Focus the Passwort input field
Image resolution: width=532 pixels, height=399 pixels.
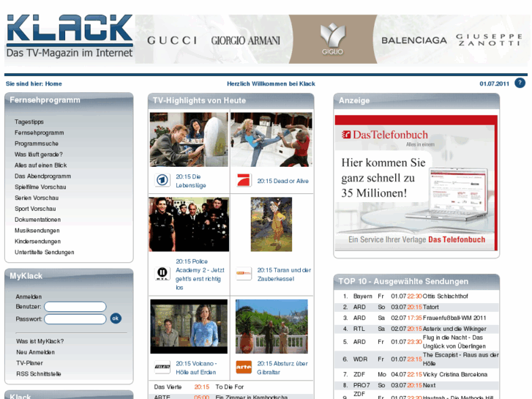(75, 319)
